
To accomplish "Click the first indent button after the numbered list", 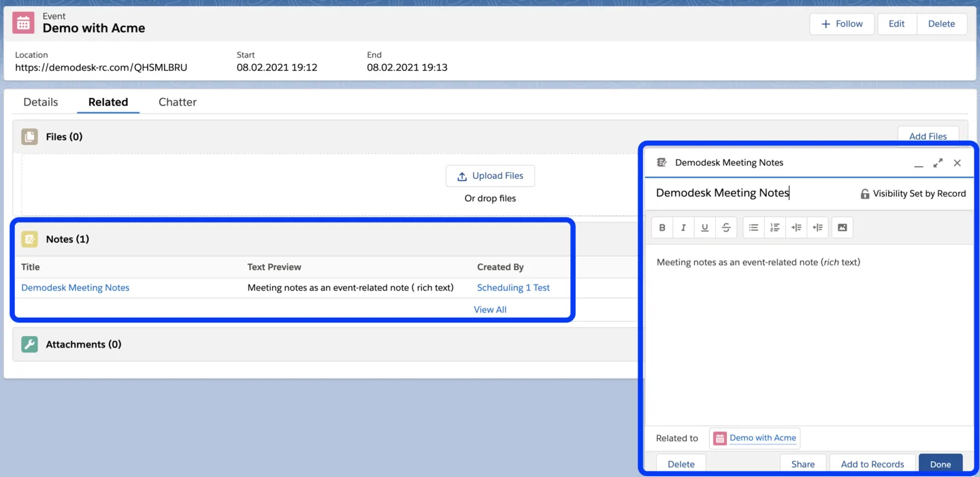I will (x=796, y=227).
